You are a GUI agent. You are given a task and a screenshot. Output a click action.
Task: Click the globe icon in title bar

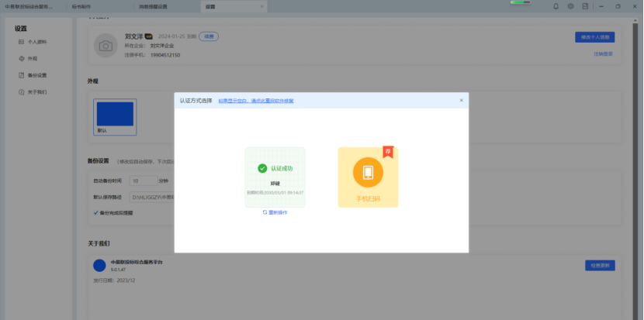(570, 6)
